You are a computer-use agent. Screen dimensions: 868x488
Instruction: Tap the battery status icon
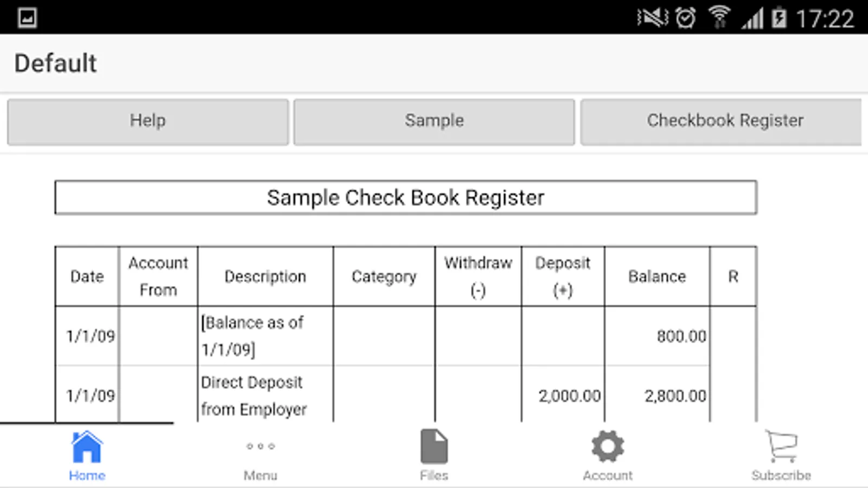(779, 17)
